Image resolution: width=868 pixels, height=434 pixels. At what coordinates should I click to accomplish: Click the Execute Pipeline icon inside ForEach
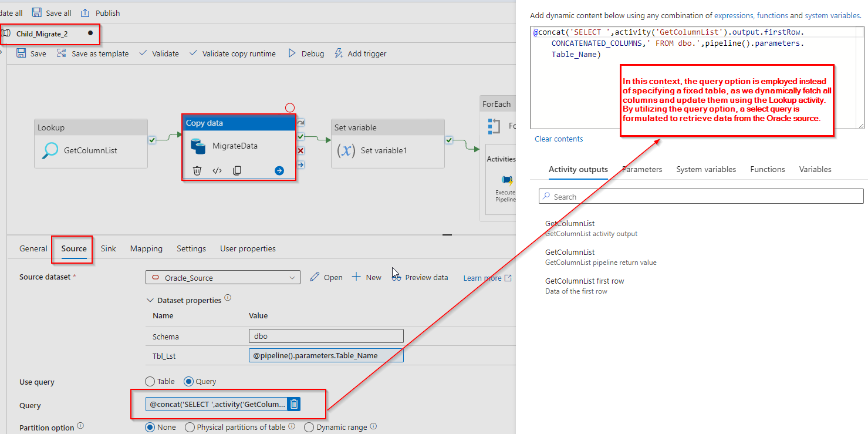click(507, 180)
